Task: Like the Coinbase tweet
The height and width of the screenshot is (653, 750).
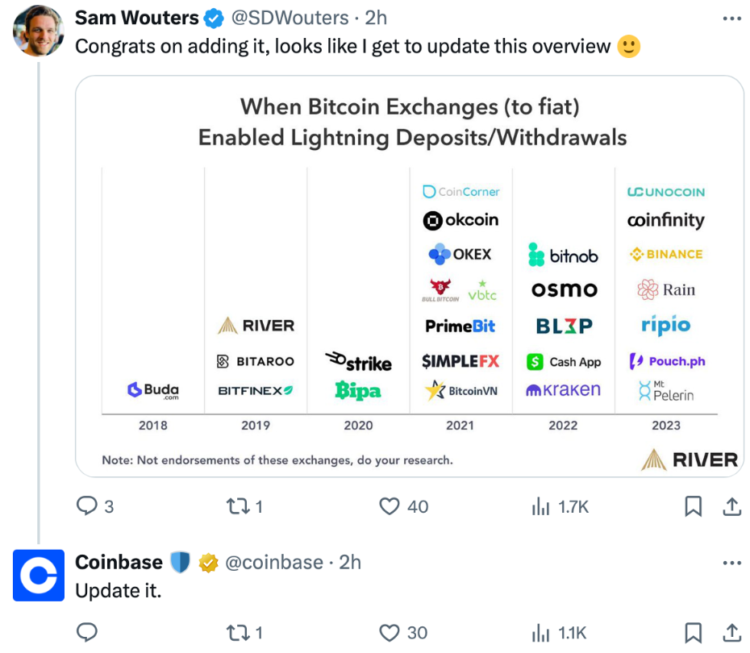Action: coord(390,632)
